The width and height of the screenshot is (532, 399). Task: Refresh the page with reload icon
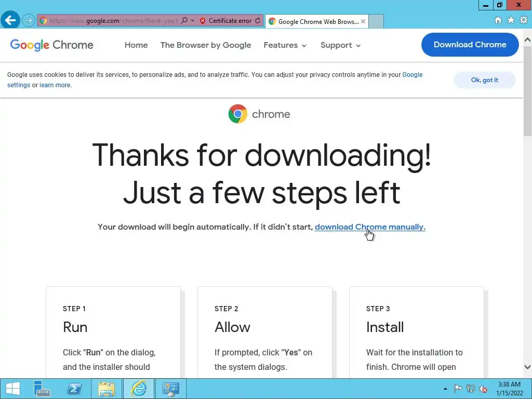258,20
